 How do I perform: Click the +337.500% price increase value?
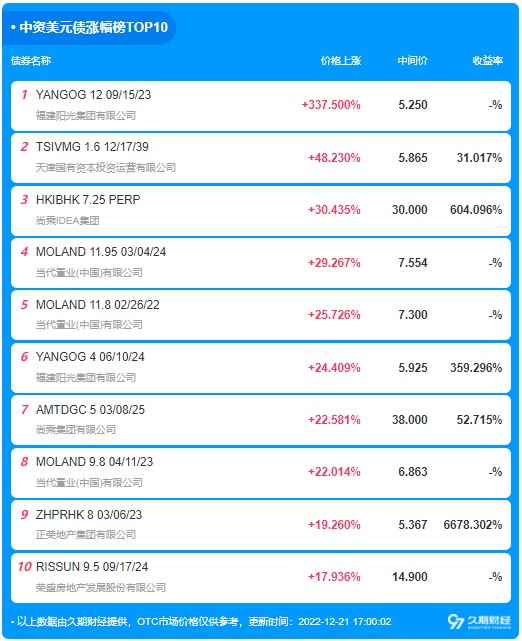click(331, 105)
